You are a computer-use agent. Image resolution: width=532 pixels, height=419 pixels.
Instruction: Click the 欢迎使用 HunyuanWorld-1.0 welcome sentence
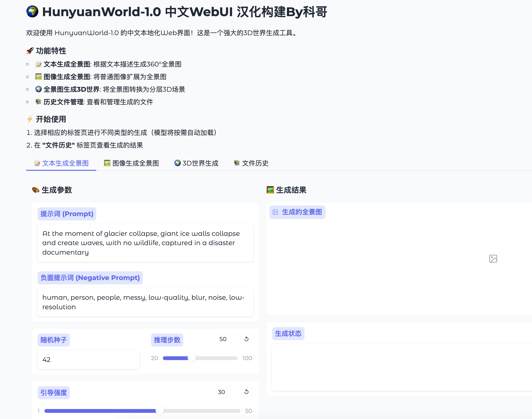click(x=162, y=33)
